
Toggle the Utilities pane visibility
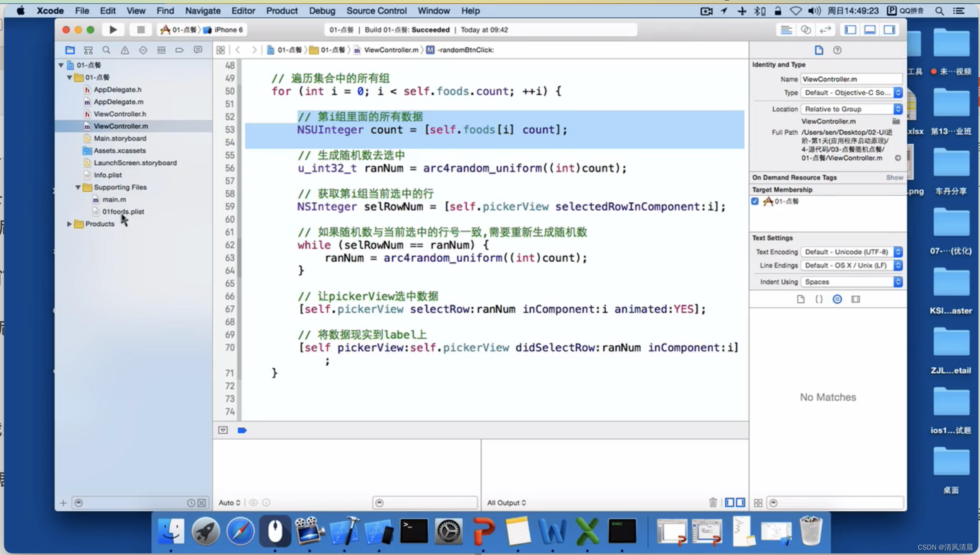tap(889, 30)
